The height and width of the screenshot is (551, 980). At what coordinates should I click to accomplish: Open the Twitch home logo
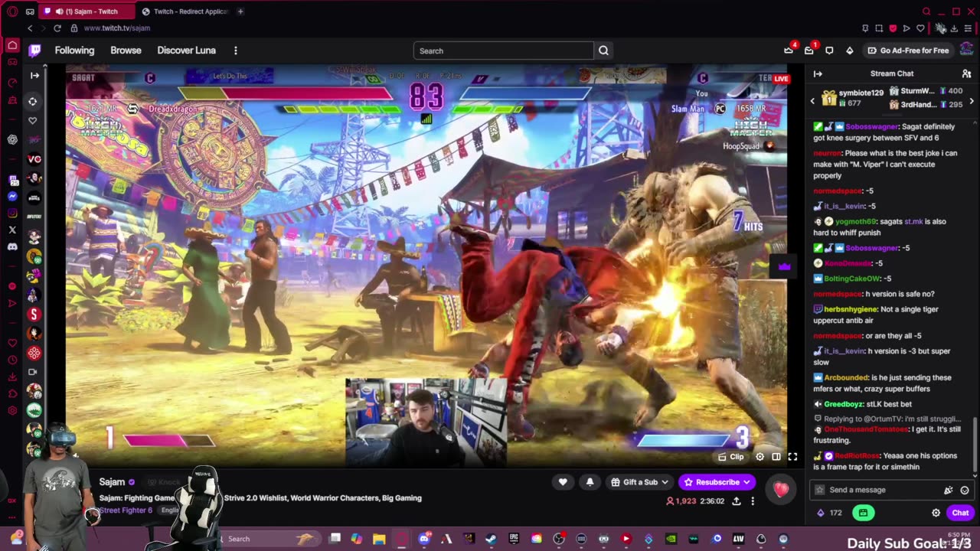point(34,51)
